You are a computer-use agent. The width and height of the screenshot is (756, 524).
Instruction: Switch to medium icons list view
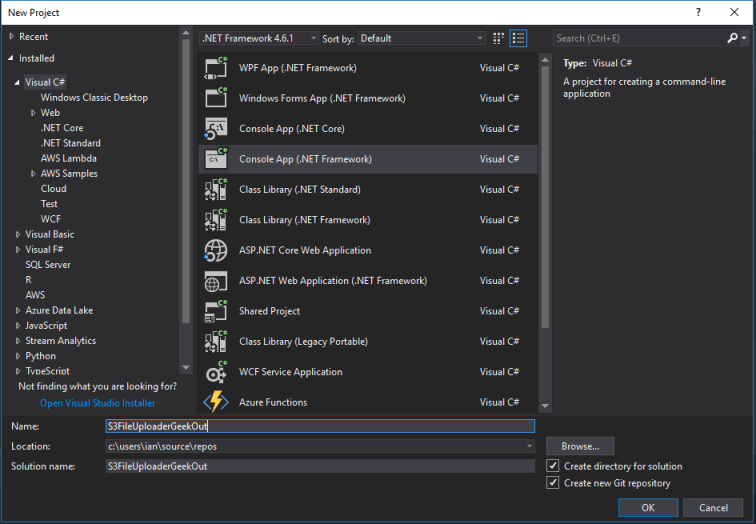518,39
